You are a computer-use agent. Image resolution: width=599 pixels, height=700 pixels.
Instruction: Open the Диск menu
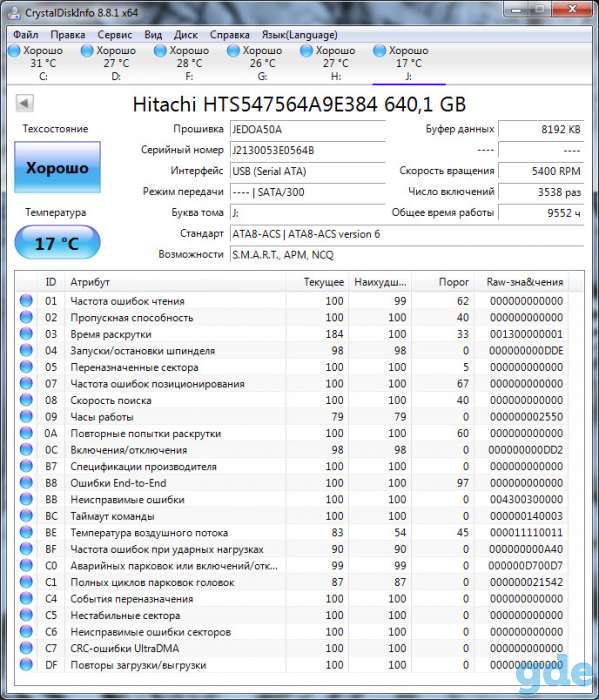coord(186,35)
